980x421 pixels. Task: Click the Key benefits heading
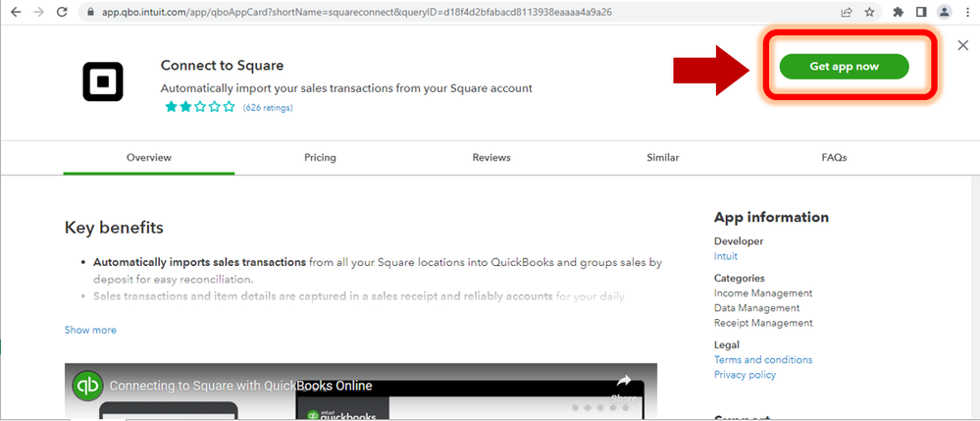click(114, 228)
